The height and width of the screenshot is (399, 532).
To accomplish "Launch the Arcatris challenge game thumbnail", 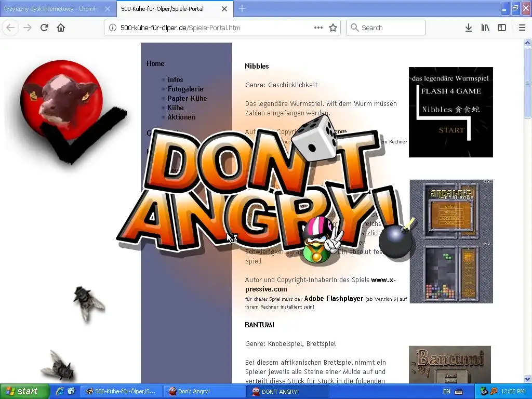I will [x=451, y=241].
